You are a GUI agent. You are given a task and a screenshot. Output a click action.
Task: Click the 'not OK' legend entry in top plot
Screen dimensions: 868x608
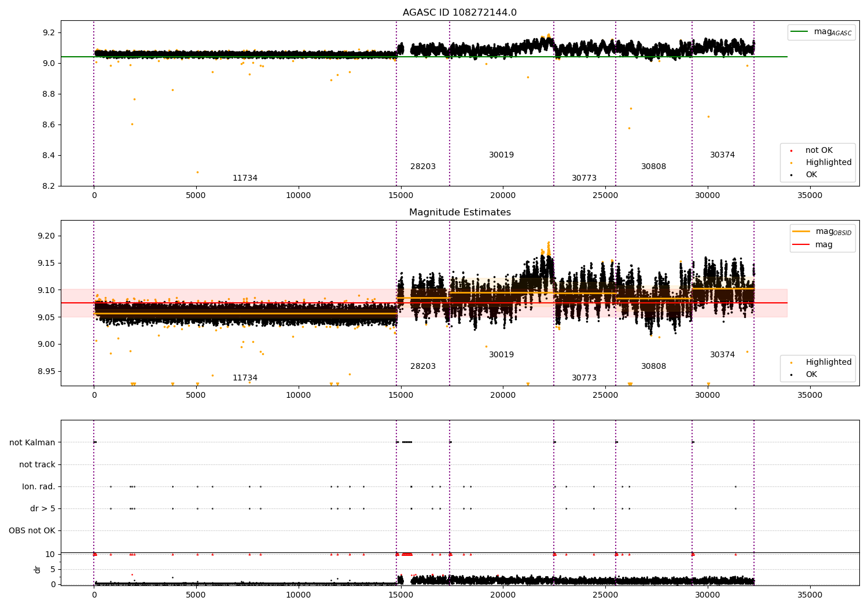point(819,151)
